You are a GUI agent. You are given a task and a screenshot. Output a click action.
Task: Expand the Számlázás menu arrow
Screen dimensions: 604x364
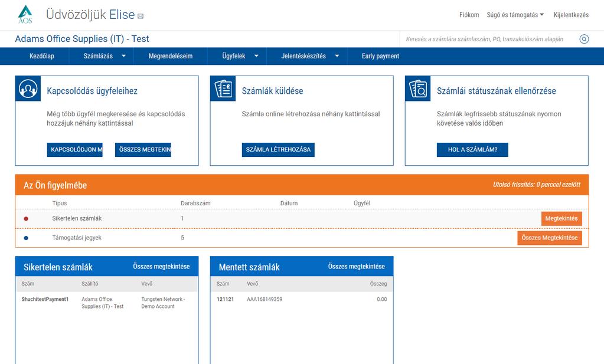(x=123, y=56)
